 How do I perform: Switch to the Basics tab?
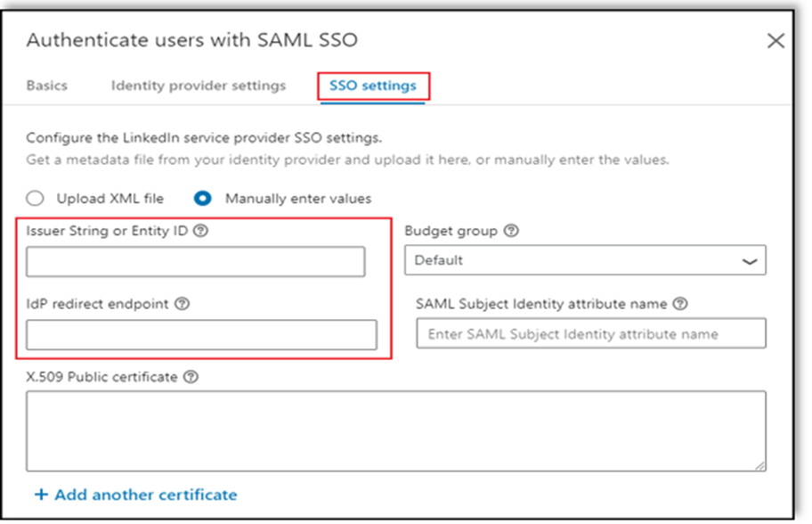pos(46,86)
